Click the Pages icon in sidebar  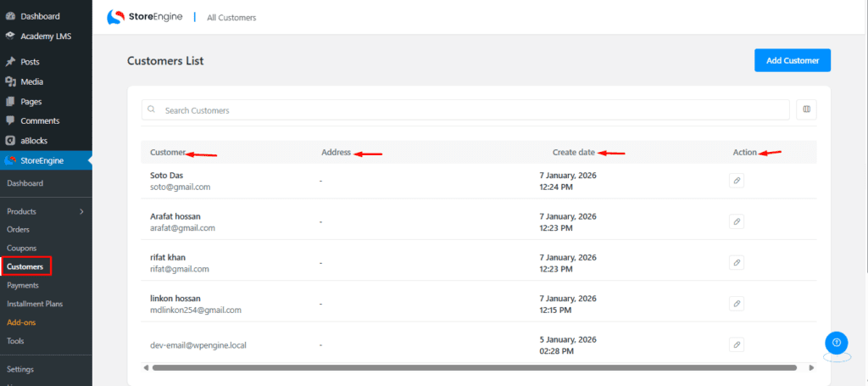[x=10, y=101]
